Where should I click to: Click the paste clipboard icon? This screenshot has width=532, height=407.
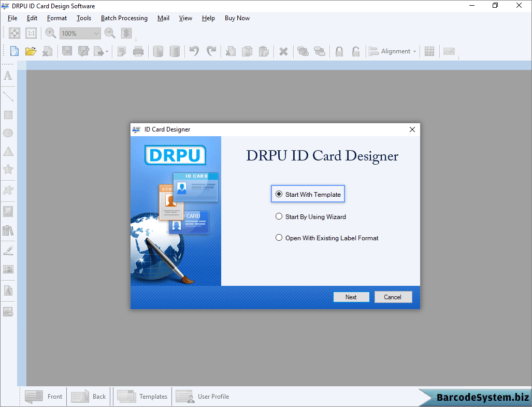pos(264,51)
